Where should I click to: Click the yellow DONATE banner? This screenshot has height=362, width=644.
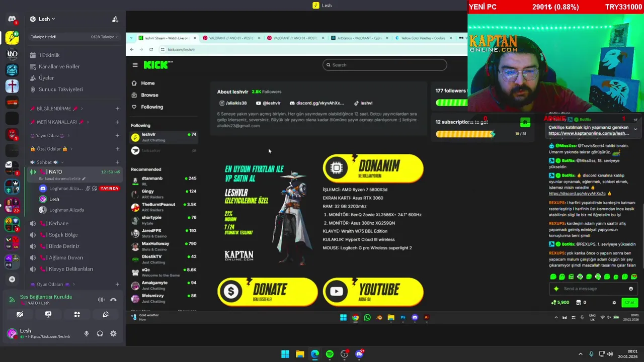click(x=267, y=292)
